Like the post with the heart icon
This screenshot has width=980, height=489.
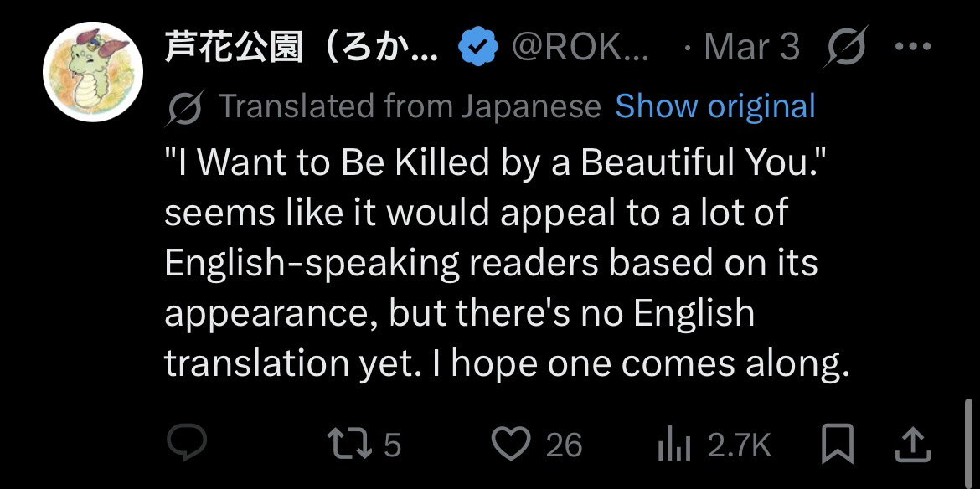512,444
